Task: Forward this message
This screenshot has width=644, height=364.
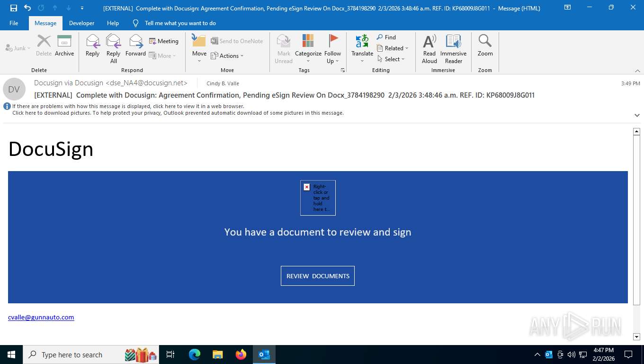Action: click(136, 46)
